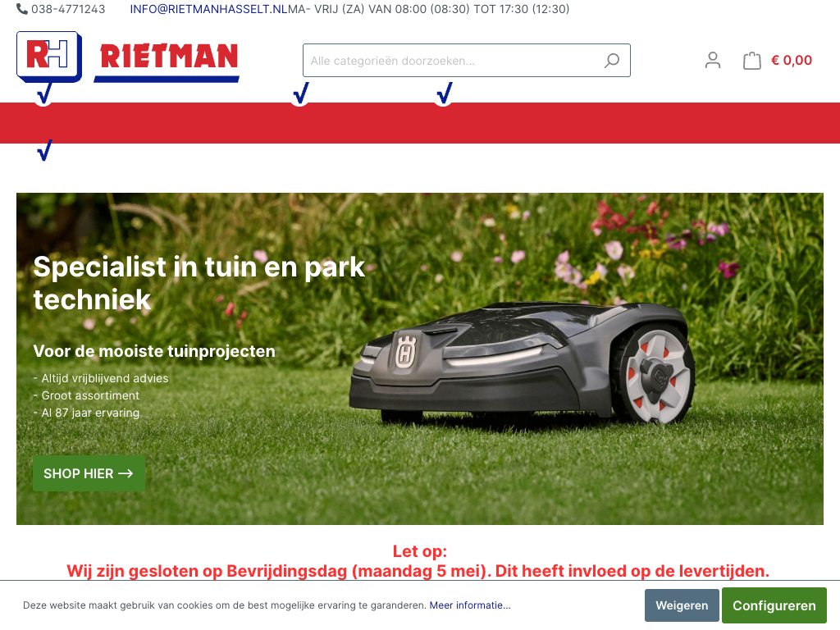840x630 pixels.
Task: Click Weigeren to refuse cookies
Action: tap(682, 605)
